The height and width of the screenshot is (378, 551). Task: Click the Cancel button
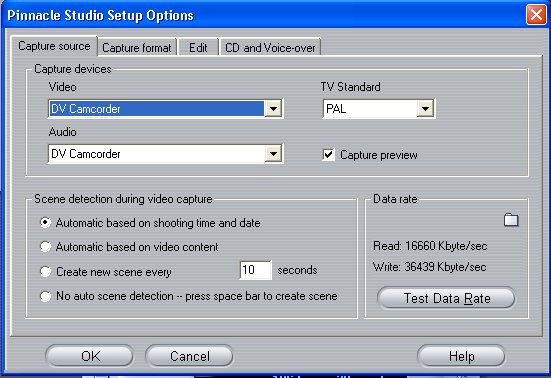pos(189,356)
